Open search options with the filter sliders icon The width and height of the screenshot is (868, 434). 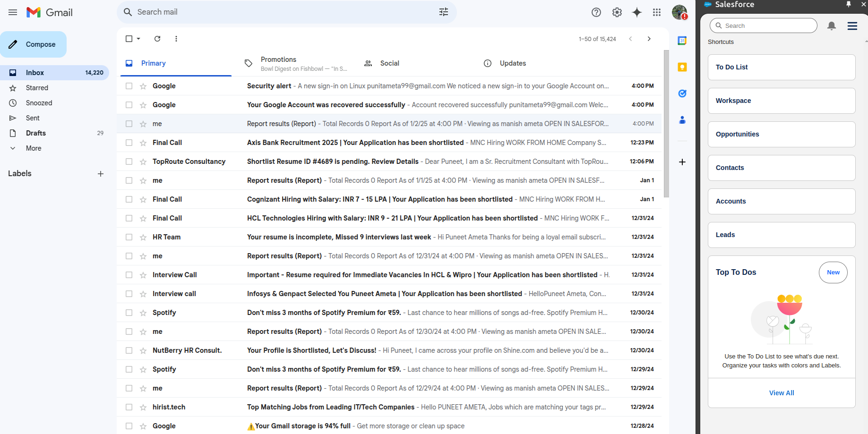point(443,12)
